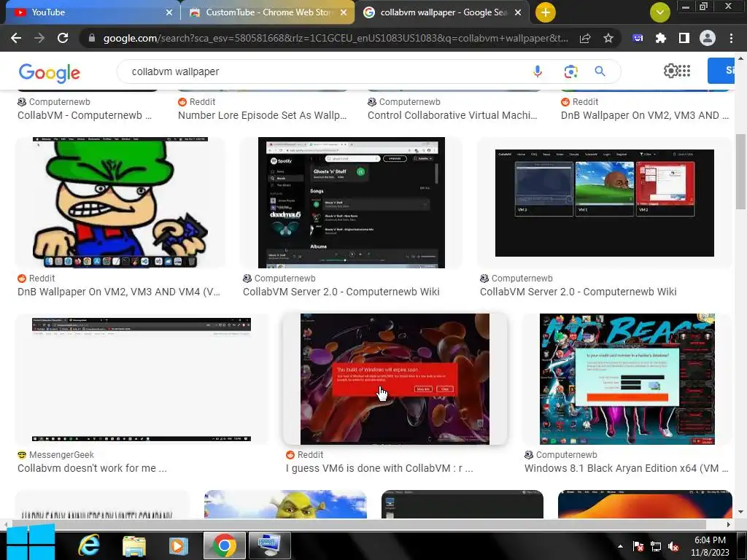Show hidden system tray icons
Screen dimensions: 747x560
point(620,546)
